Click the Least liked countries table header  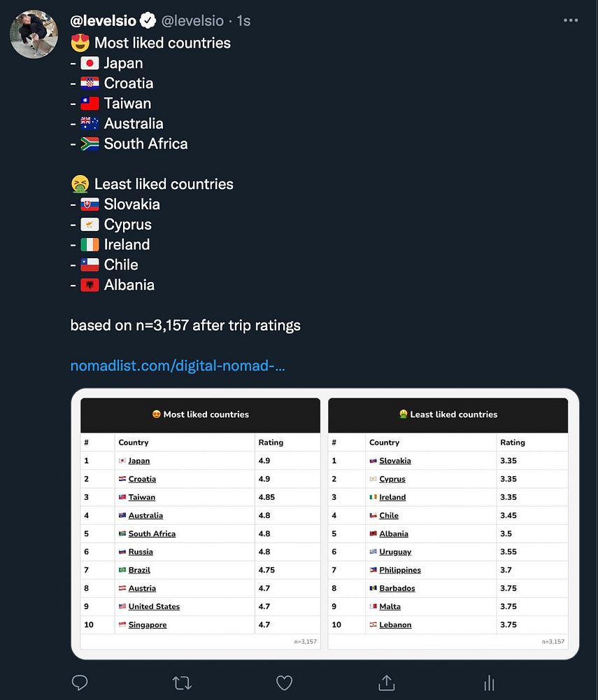(x=448, y=414)
